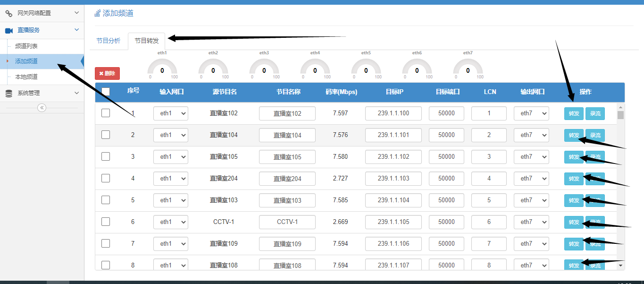The width and height of the screenshot is (644, 284).
Task: Toggle the select-all checkbox in table header
Action: pyautogui.click(x=106, y=92)
